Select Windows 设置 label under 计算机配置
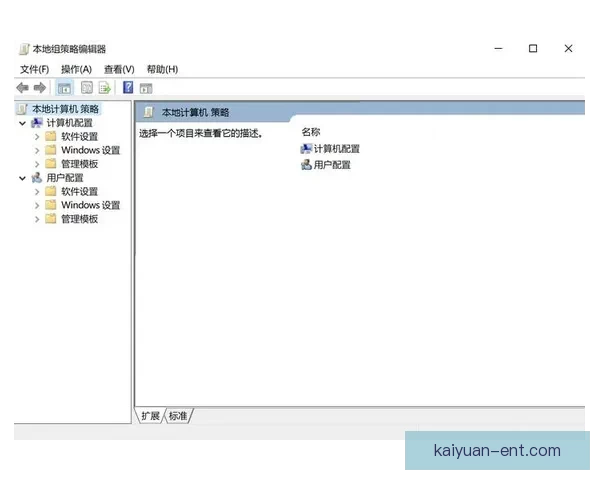 91,150
